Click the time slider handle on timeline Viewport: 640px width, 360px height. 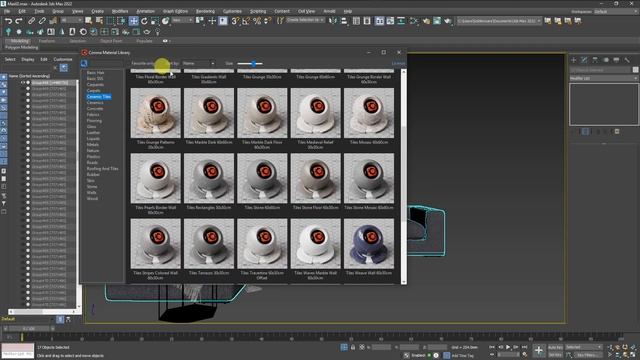click(29, 328)
